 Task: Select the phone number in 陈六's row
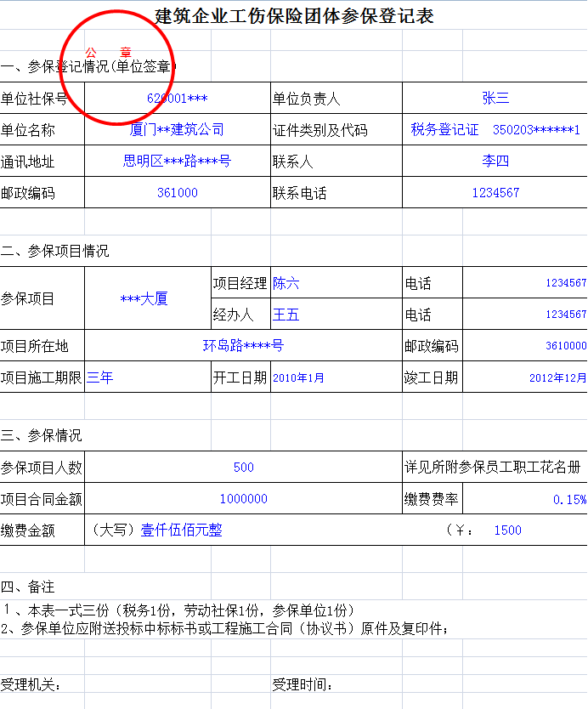[x=525, y=283]
